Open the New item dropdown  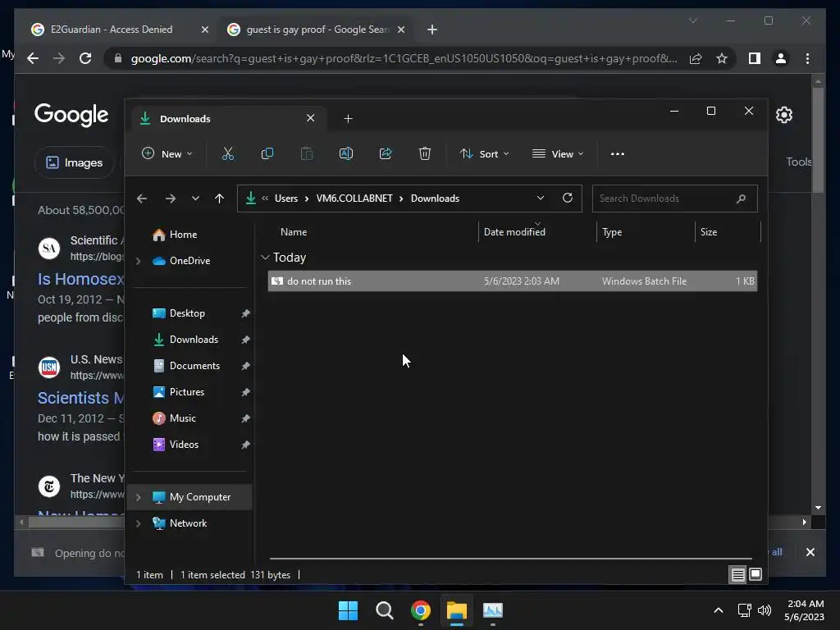[x=167, y=153]
